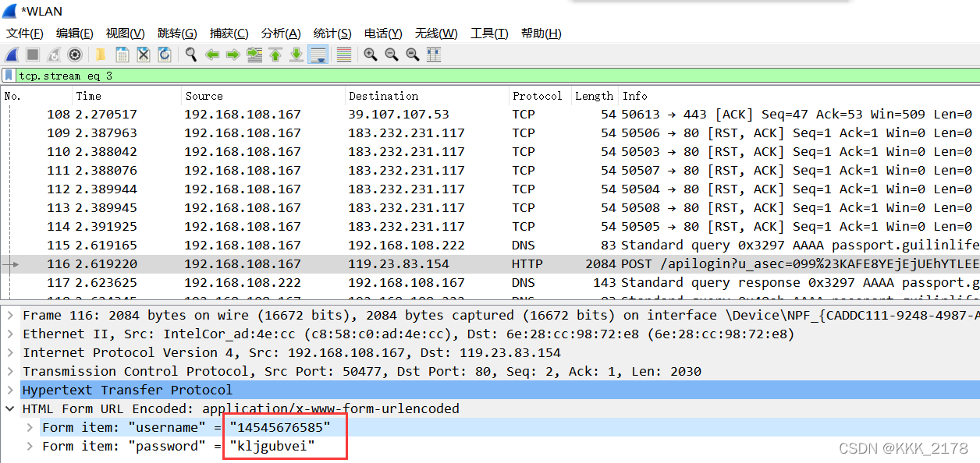Select packet 109 at time 2.387963
Image resolution: width=980 pixels, height=463 pixels.
pos(490,133)
